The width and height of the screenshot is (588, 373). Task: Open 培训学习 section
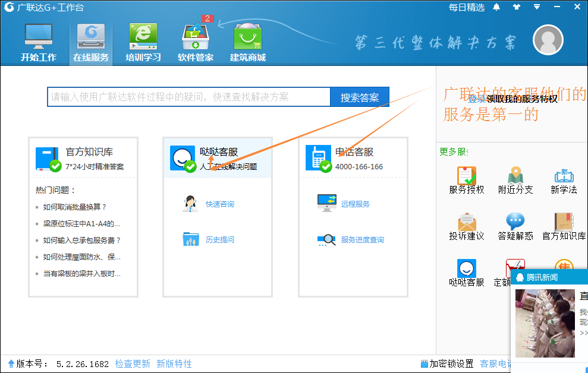(x=143, y=42)
